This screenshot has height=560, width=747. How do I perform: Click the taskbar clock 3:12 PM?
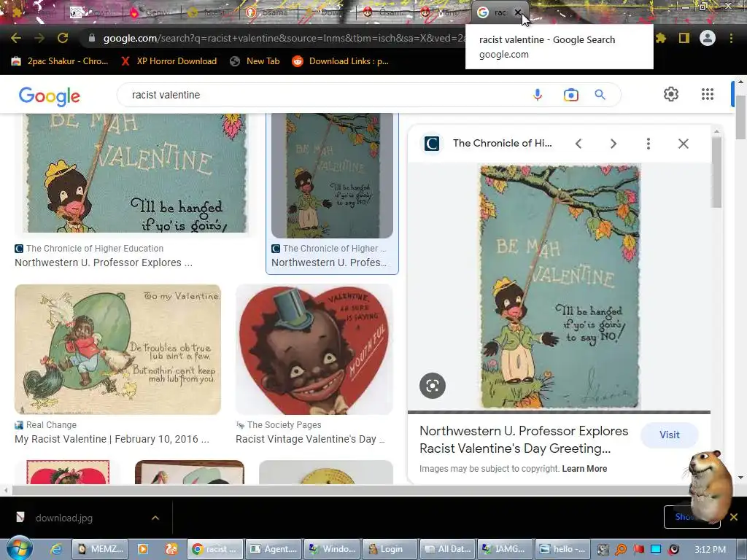[x=710, y=550]
